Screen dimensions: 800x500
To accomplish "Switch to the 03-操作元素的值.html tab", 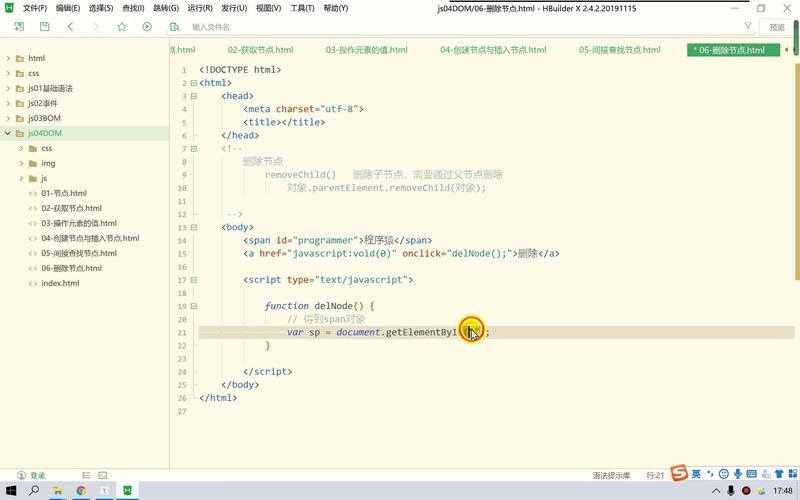I will pos(366,50).
